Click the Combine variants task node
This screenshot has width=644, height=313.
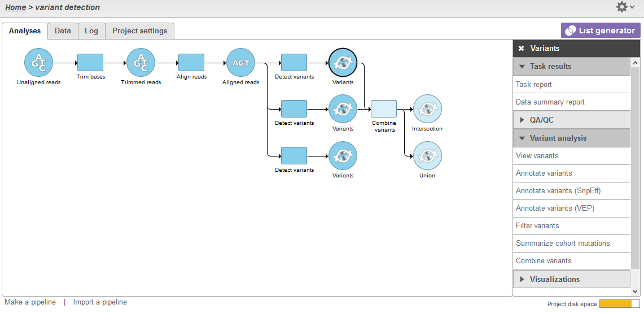click(x=384, y=108)
